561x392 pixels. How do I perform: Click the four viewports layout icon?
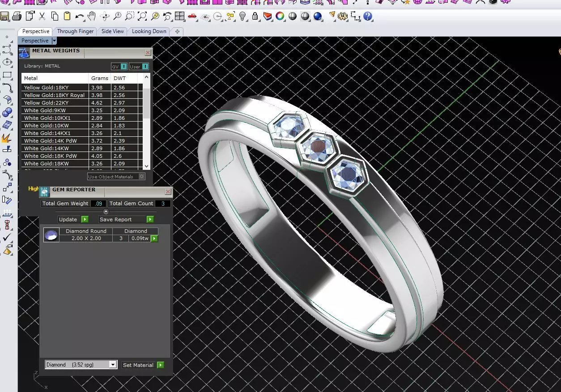tap(179, 17)
